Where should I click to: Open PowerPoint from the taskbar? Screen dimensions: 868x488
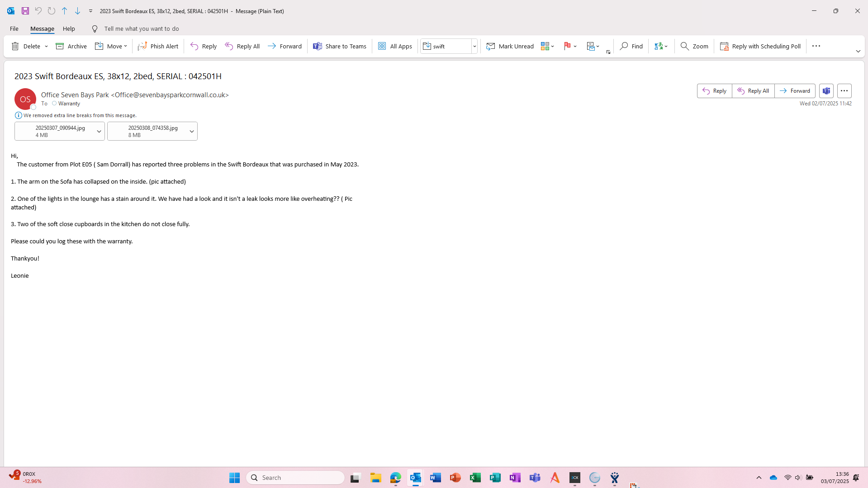tap(455, 478)
